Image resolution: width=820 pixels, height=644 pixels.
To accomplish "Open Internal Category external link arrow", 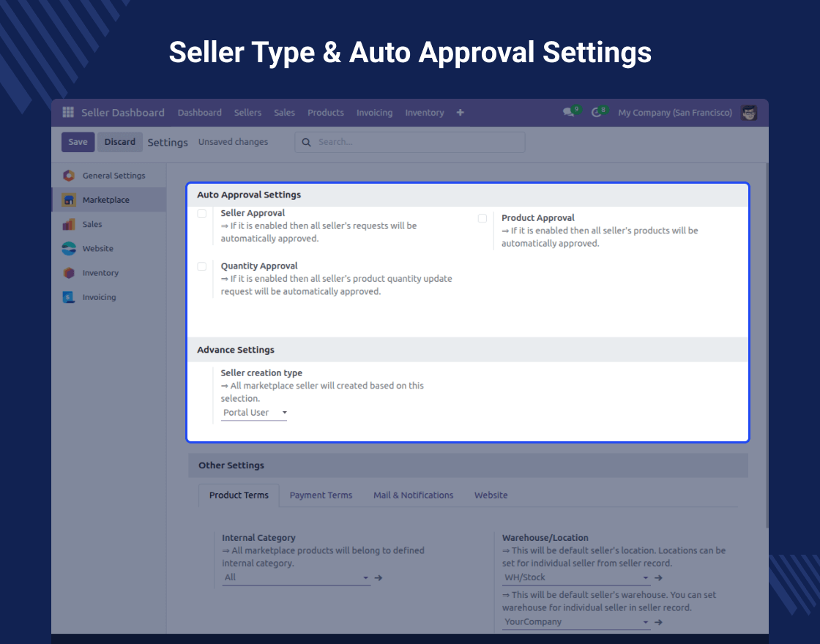I will click(x=379, y=577).
